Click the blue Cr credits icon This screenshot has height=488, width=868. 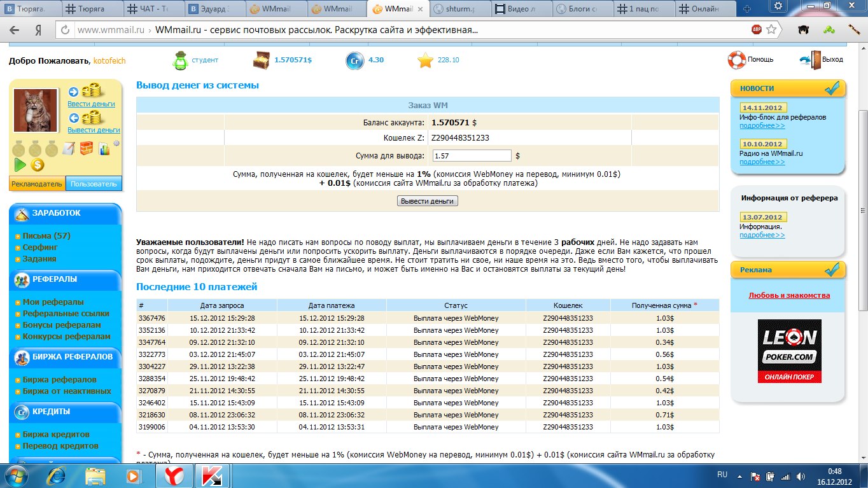pyautogui.click(x=354, y=60)
